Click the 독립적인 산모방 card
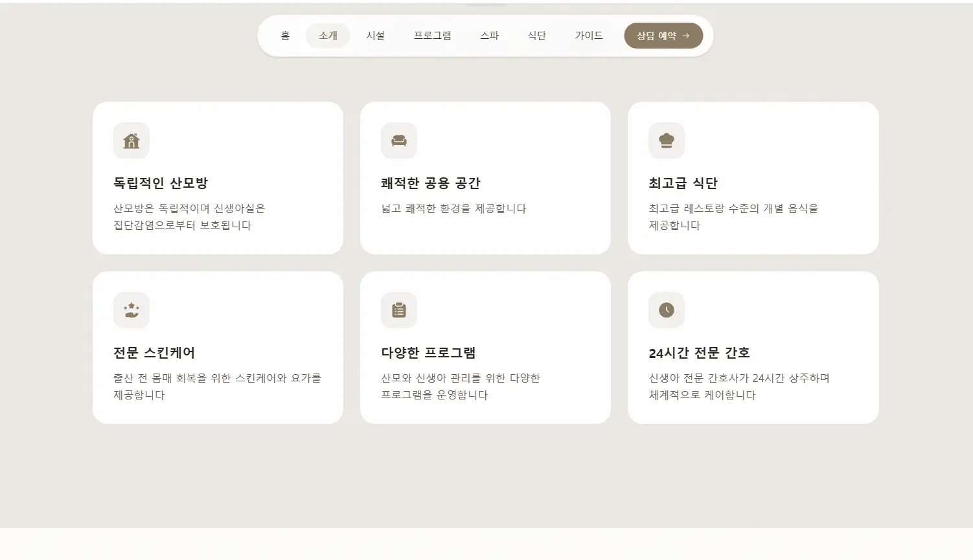The height and width of the screenshot is (560, 973). tap(218, 177)
